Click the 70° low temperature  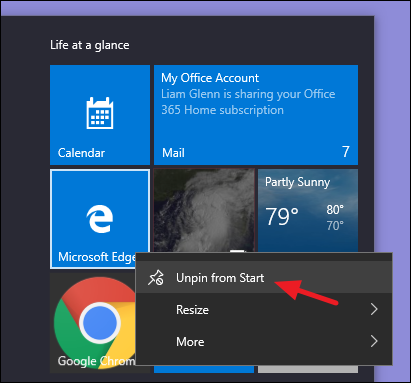coord(335,226)
